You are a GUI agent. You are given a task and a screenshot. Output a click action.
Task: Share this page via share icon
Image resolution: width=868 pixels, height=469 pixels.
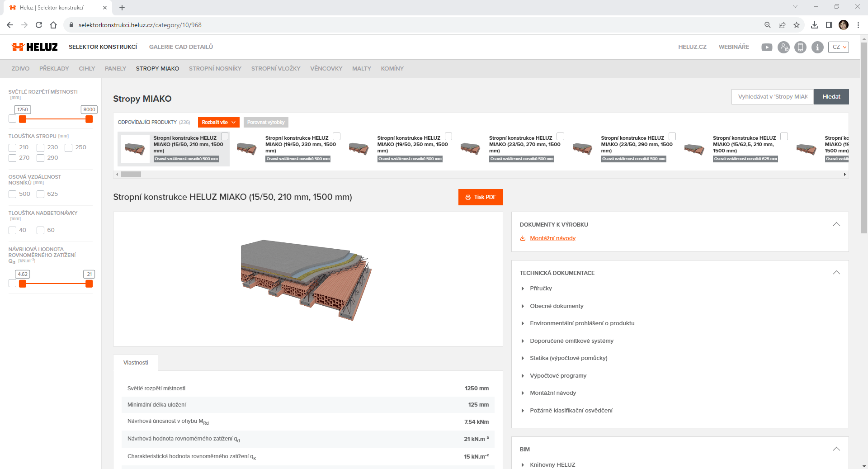tap(782, 25)
